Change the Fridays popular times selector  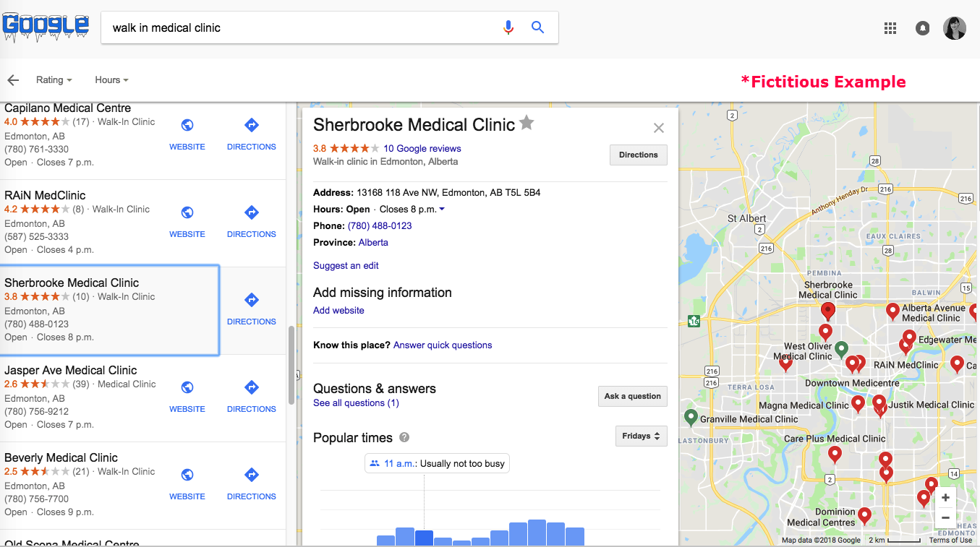[641, 436]
